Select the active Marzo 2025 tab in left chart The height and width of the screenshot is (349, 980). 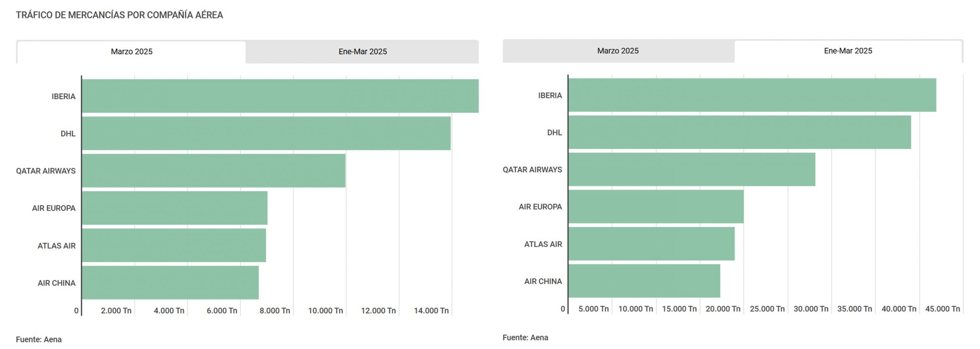(x=131, y=52)
